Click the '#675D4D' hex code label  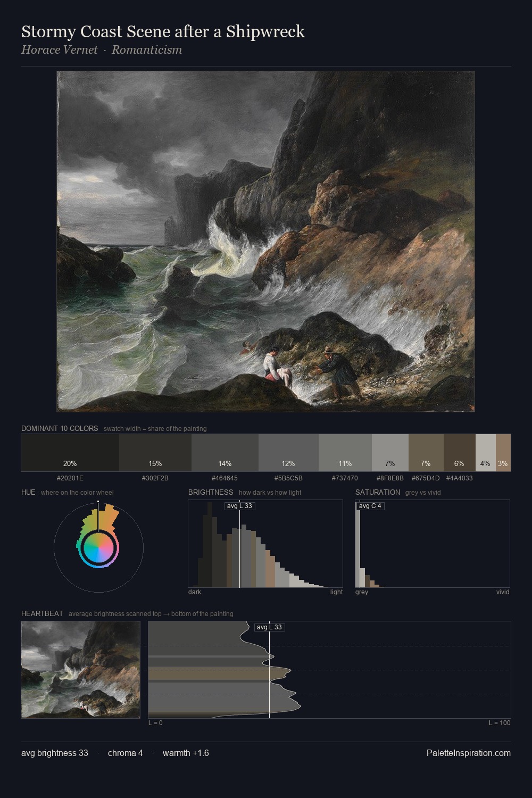point(426,478)
